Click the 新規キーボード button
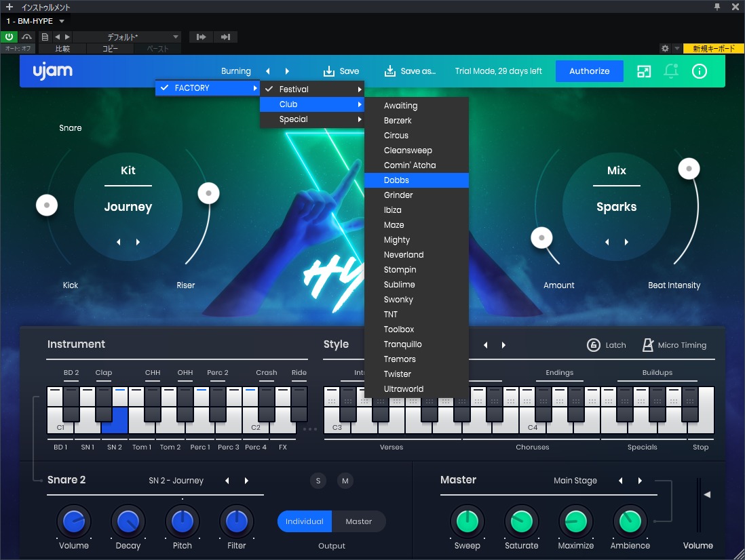The width and height of the screenshot is (745, 560). 713,48
